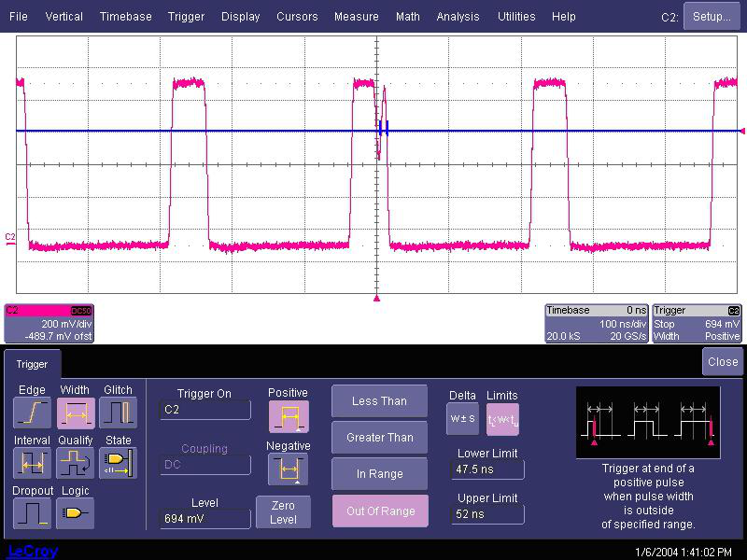This screenshot has height=560, width=747.
Task: Open the Measure menu
Action: coord(356,17)
